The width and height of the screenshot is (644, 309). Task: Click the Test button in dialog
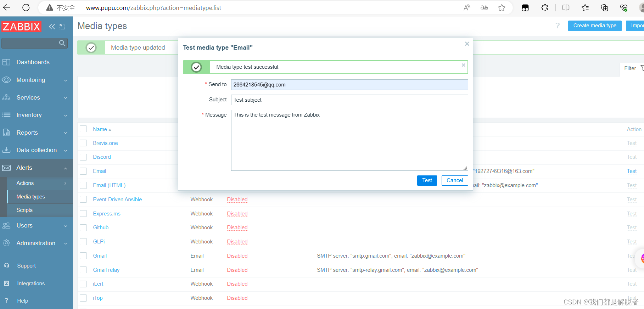[x=427, y=180]
